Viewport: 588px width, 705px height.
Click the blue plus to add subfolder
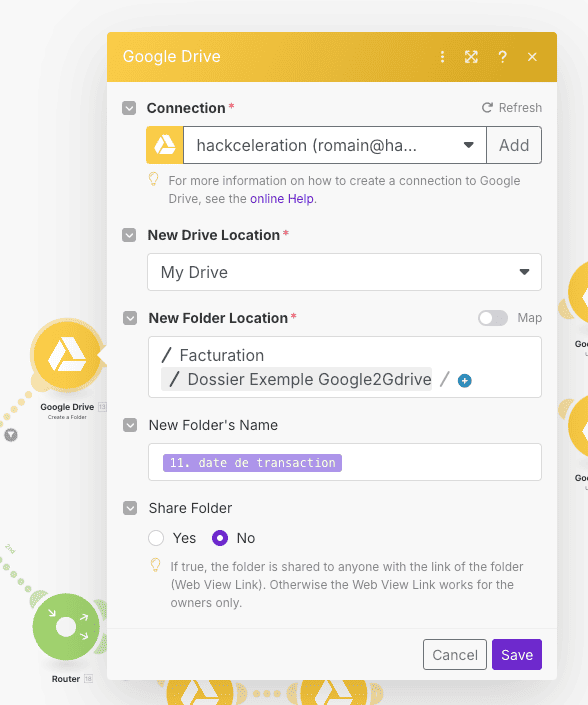tap(464, 381)
